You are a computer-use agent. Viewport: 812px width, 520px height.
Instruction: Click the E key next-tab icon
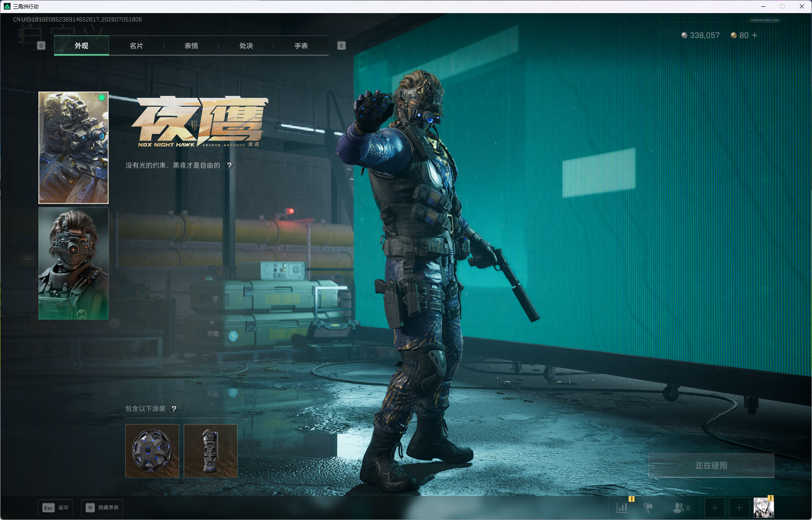tap(342, 46)
